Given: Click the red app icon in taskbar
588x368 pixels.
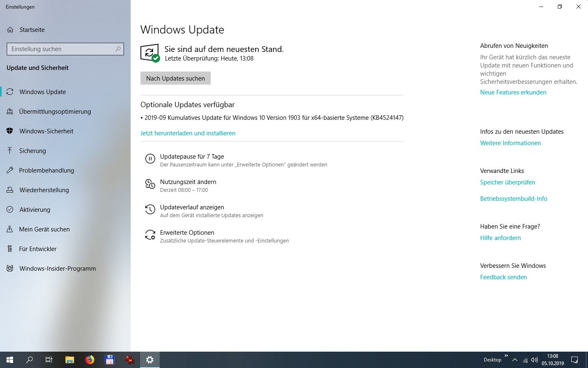Looking at the screenshot, I should (x=130, y=360).
